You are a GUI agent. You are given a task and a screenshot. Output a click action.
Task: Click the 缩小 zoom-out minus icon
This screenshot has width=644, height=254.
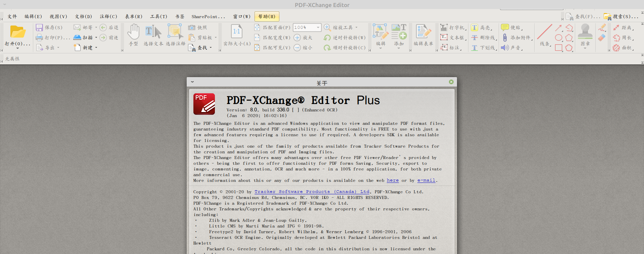[x=297, y=48]
